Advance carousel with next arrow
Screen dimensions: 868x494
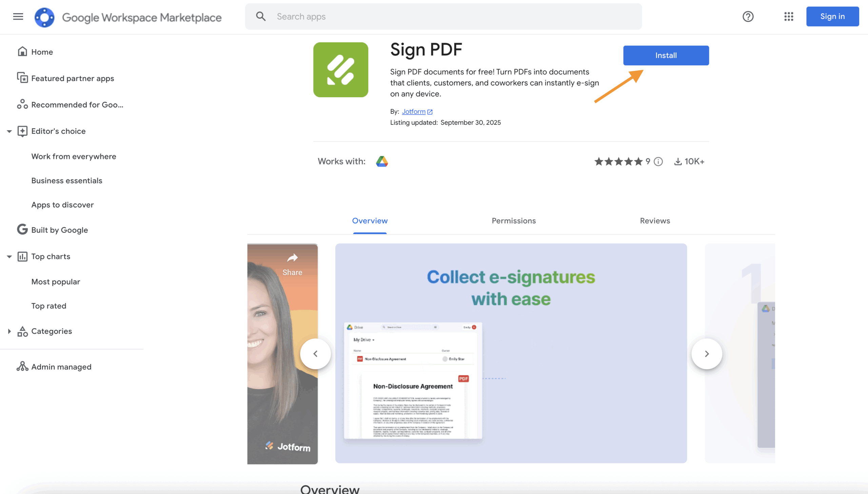click(x=706, y=354)
